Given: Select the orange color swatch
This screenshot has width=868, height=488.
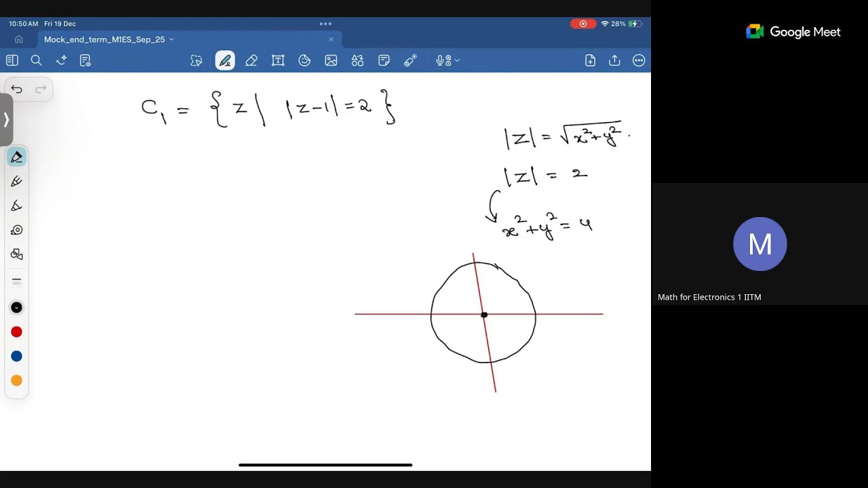Looking at the screenshot, I should [x=16, y=381].
